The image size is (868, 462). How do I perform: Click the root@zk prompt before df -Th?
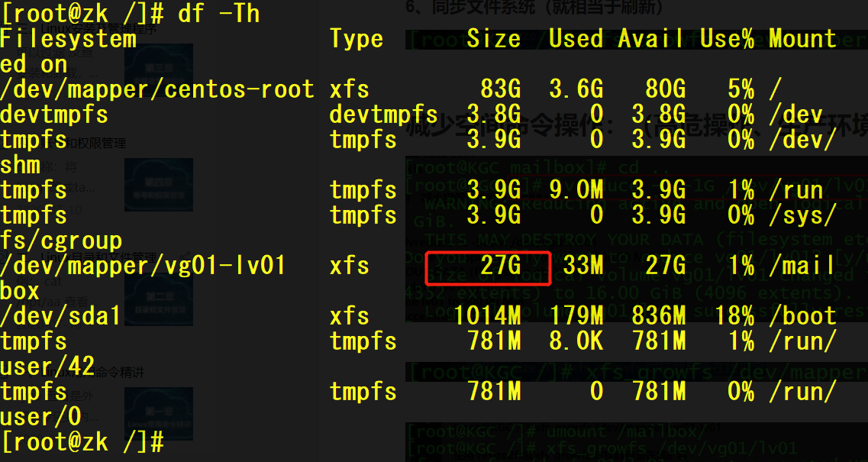[82, 13]
